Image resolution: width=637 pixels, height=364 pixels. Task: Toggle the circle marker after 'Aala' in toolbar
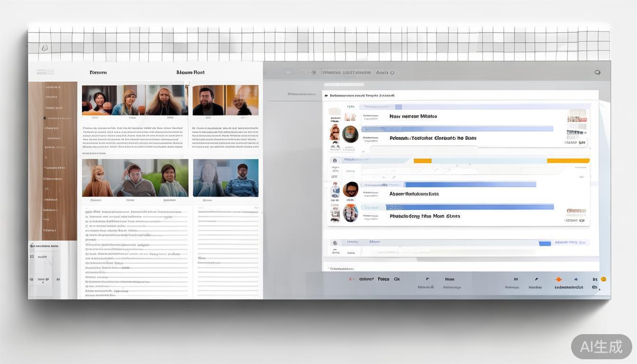point(392,73)
